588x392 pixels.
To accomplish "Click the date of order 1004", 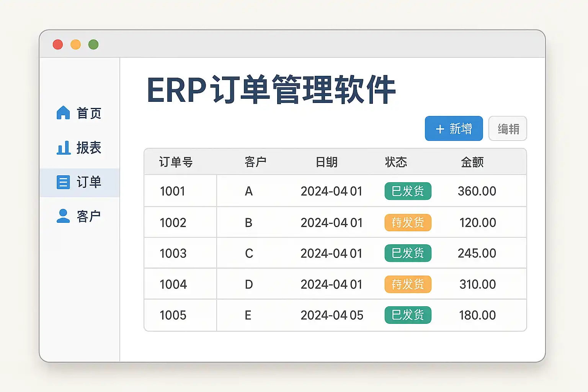I will pos(332,284).
